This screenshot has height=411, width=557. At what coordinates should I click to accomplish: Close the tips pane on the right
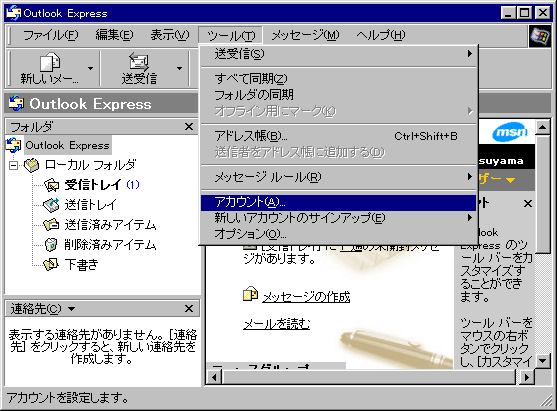pyautogui.click(x=528, y=204)
